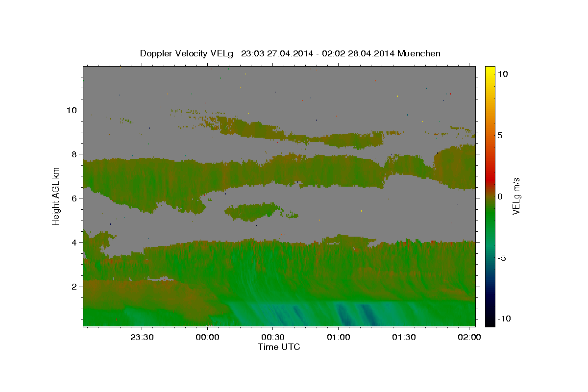588x392 pixels.
Task: Click the colorbar label '10'
Action: [503, 74]
